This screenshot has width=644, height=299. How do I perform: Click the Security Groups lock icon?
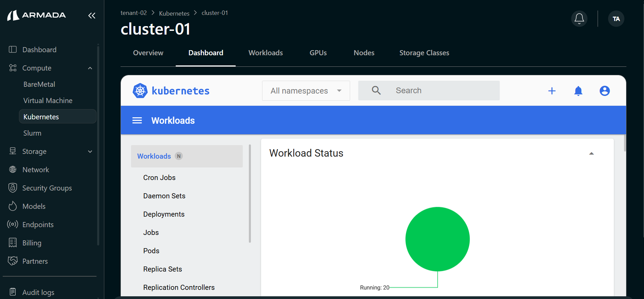click(13, 188)
